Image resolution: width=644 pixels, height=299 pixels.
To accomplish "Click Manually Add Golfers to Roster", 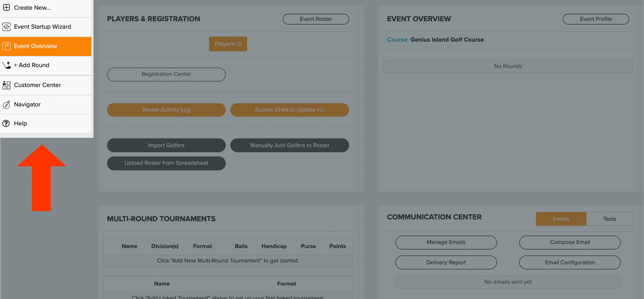I will point(289,145).
